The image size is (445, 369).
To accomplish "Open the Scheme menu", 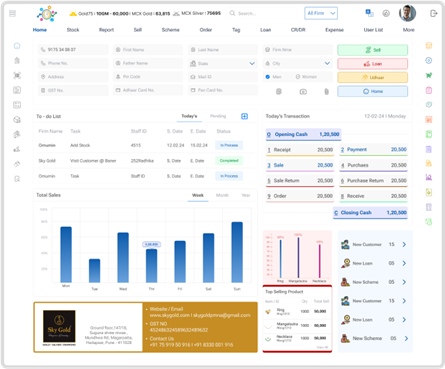I will coord(171,30).
